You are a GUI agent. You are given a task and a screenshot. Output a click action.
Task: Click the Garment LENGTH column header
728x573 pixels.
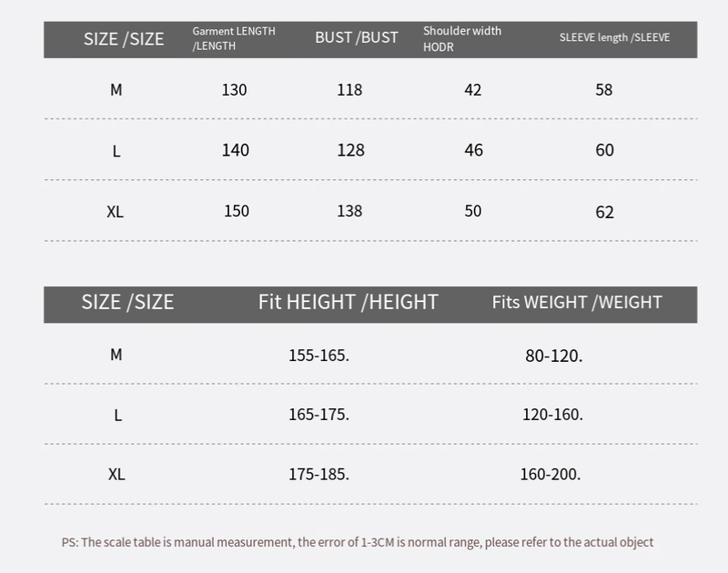pyautogui.click(x=234, y=38)
